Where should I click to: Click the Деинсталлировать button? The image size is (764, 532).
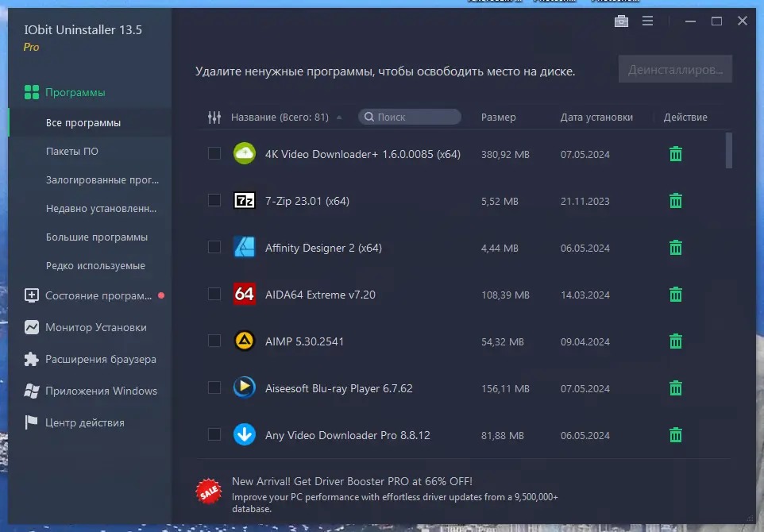[675, 69]
